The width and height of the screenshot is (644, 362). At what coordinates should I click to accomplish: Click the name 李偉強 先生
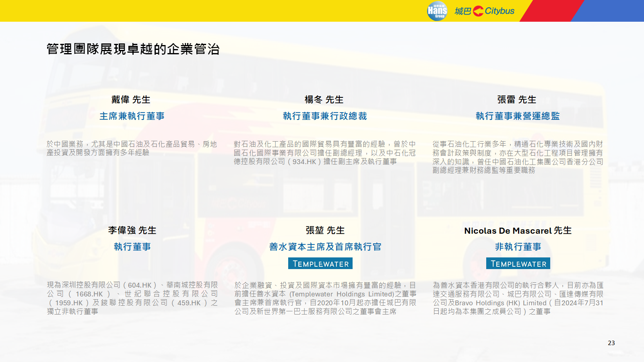pyautogui.click(x=132, y=230)
